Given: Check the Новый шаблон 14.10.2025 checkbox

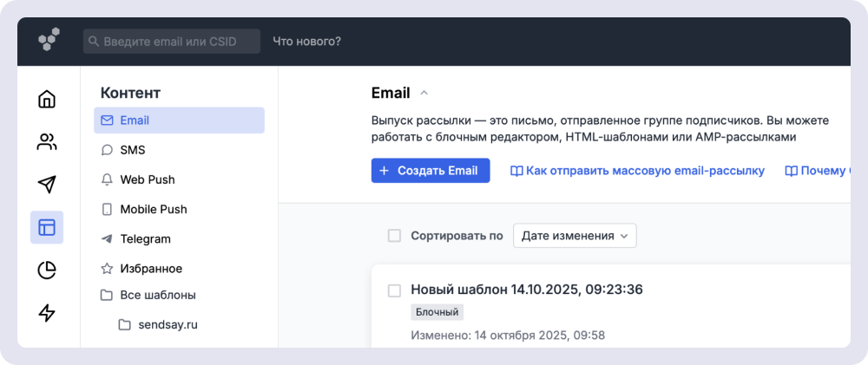Looking at the screenshot, I should click(x=394, y=290).
